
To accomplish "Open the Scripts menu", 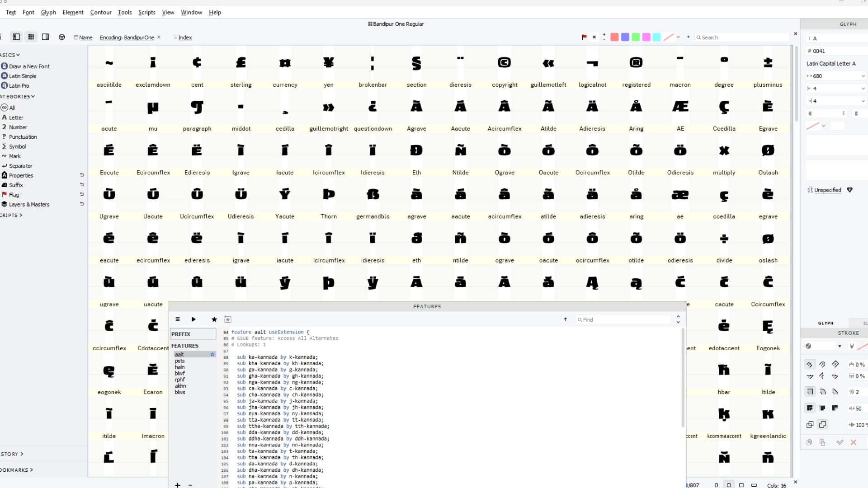I will coord(146,12).
